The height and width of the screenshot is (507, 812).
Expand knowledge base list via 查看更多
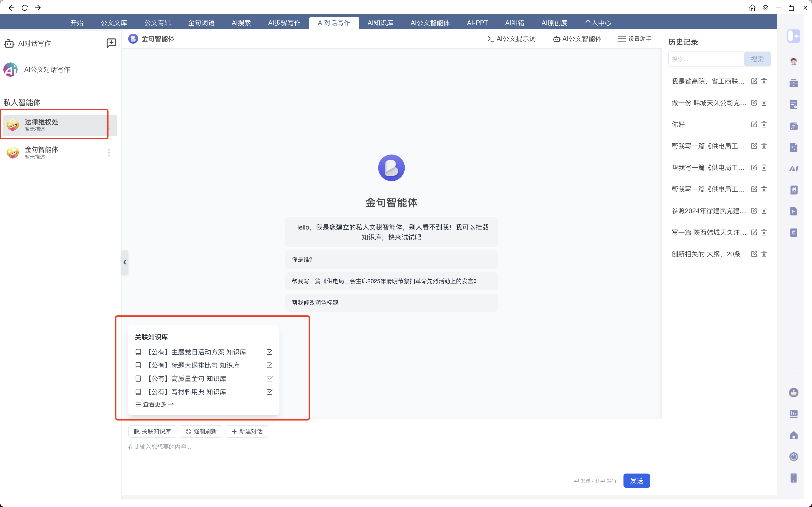coord(155,404)
